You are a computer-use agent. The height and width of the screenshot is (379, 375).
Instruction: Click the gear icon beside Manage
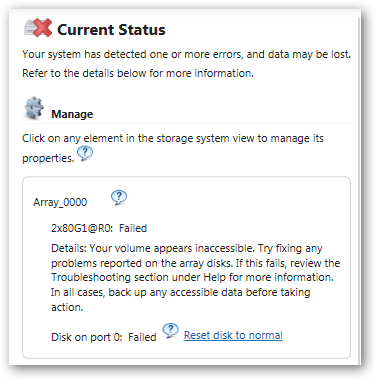pos(34,108)
